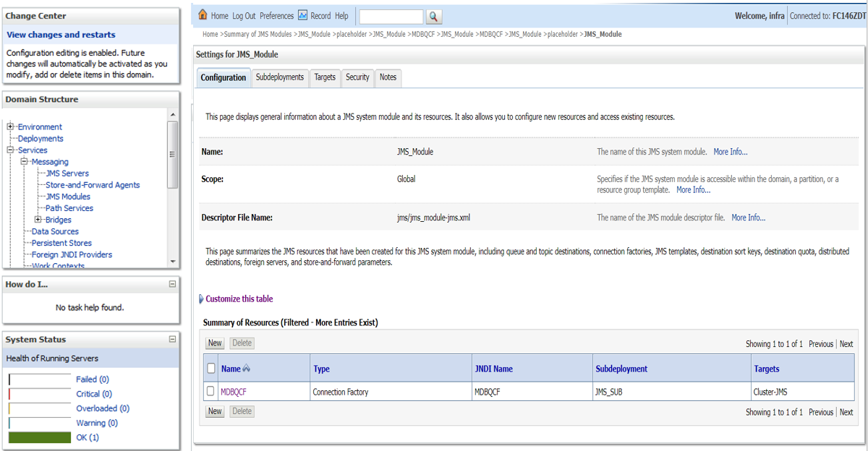Click the Domain Structure scrollbar up arrow
Viewport: 868px width, 451px height.
pyautogui.click(x=172, y=115)
